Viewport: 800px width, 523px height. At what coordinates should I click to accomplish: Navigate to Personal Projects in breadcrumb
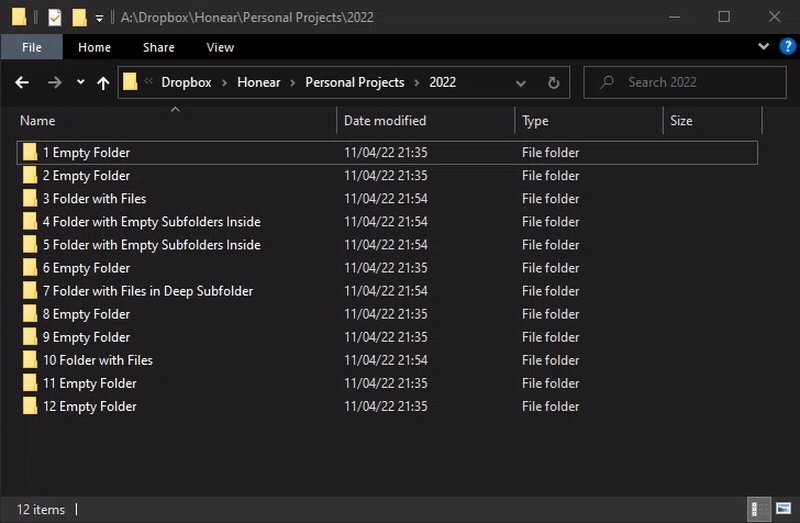coord(354,83)
